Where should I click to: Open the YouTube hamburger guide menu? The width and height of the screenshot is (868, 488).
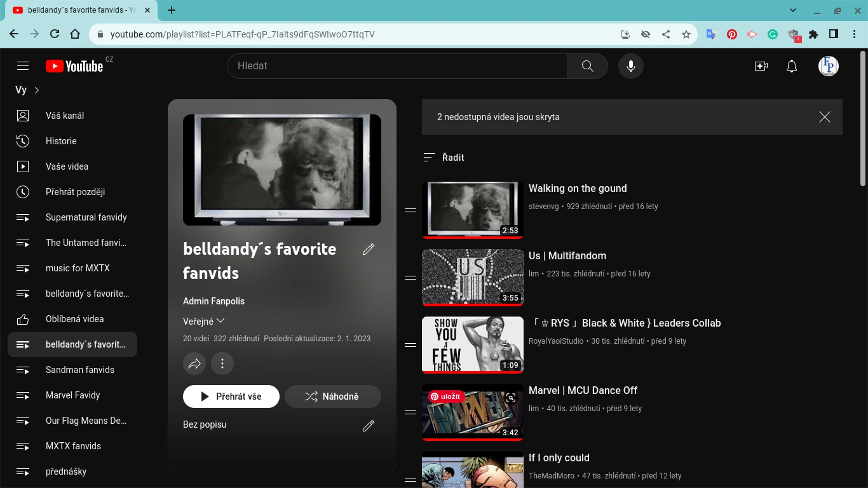click(23, 66)
